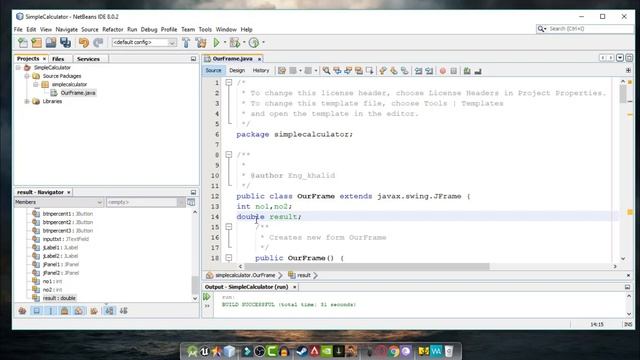Run the project with the green arrow
The height and width of the screenshot is (360, 640).
tap(216, 42)
